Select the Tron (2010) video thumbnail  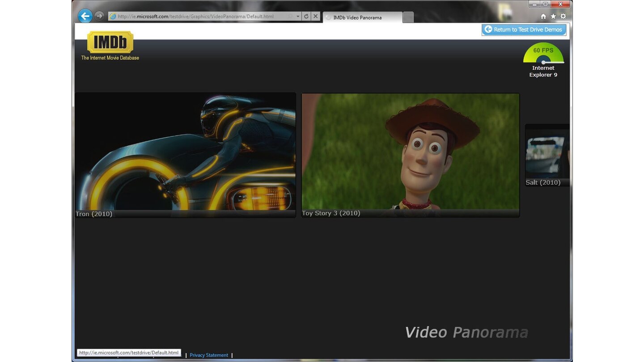pyautogui.click(x=185, y=155)
